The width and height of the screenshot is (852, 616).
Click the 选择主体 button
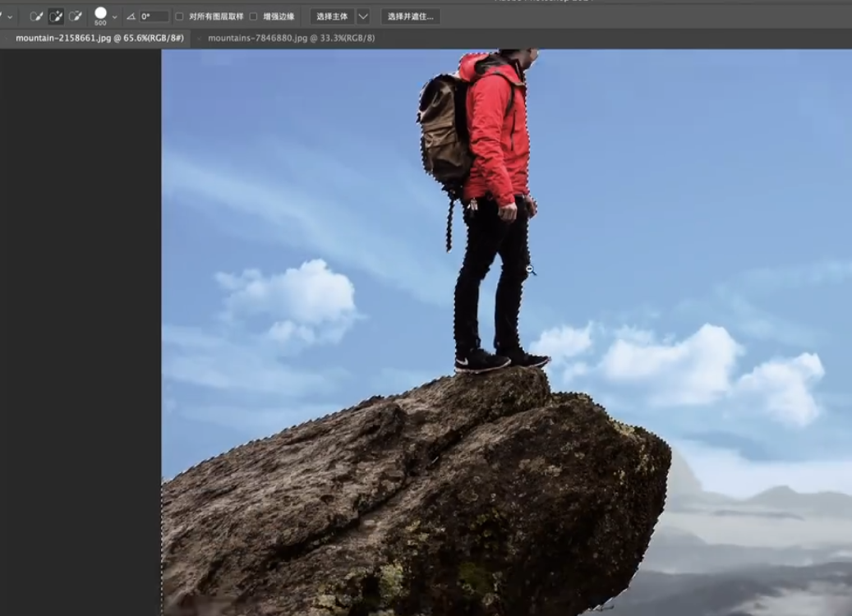tap(332, 17)
